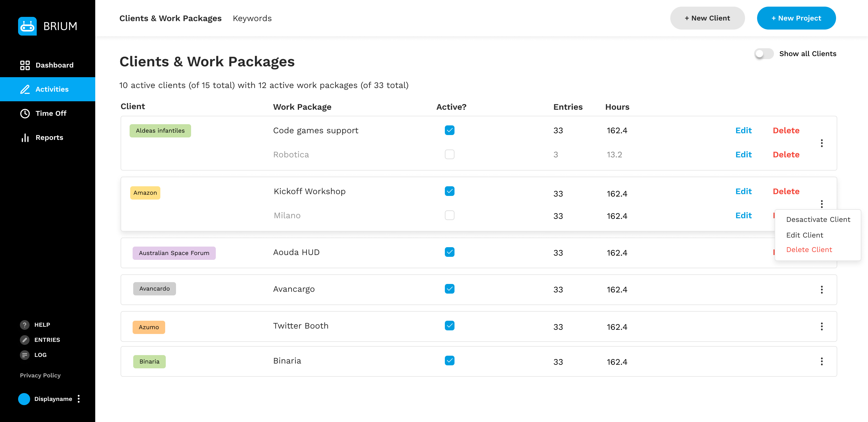The width and height of the screenshot is (868, 422).
Task: Click Delete for Kickoff Workshop
Action: point(785,191)
